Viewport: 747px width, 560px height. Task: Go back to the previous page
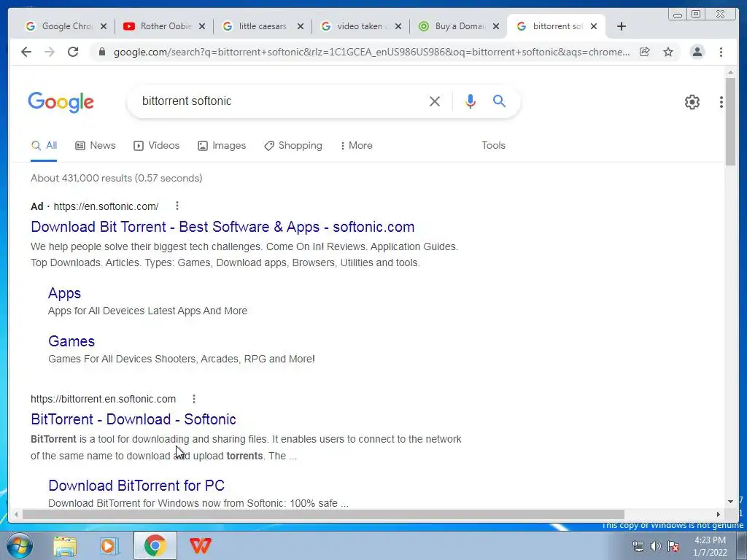point(26,52)
